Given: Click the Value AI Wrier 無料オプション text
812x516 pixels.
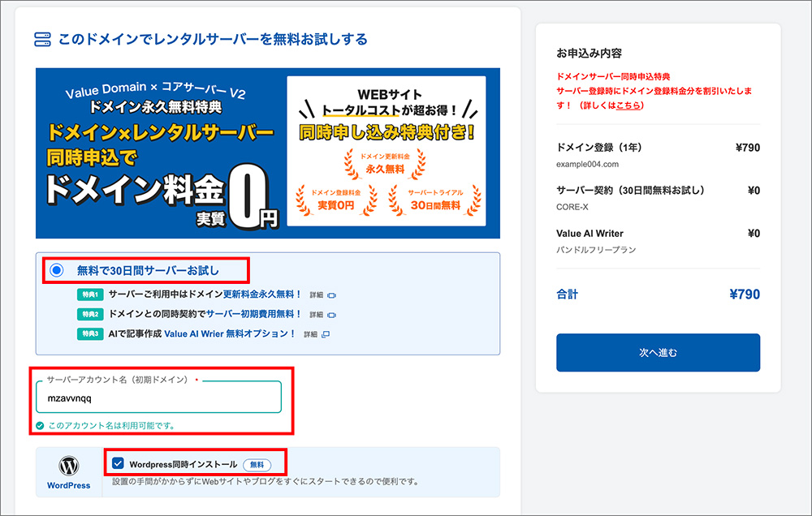Looking at the screenshot, I should tap(230, 333).
